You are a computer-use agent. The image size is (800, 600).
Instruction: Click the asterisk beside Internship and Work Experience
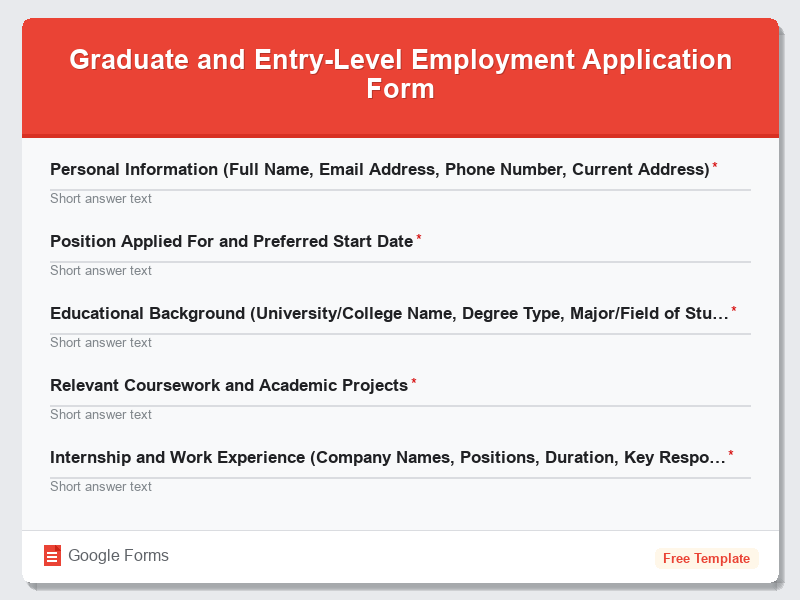pos(731,451)
